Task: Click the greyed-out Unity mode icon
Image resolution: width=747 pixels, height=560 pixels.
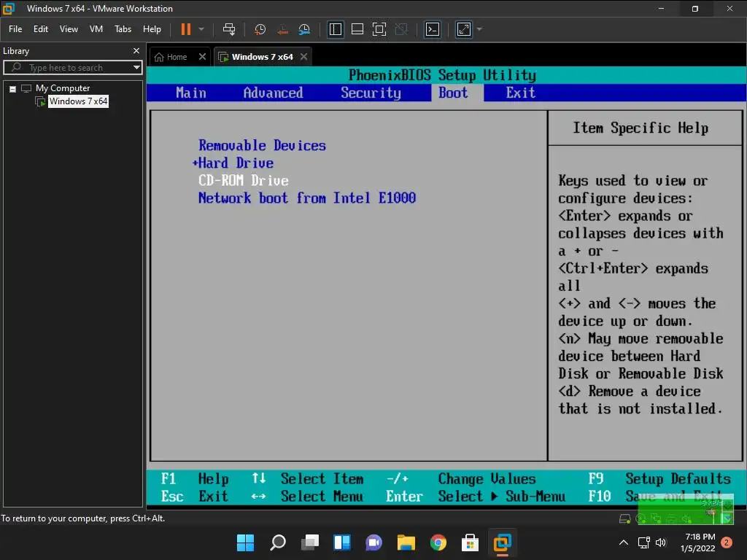Action: pos(402,29)
